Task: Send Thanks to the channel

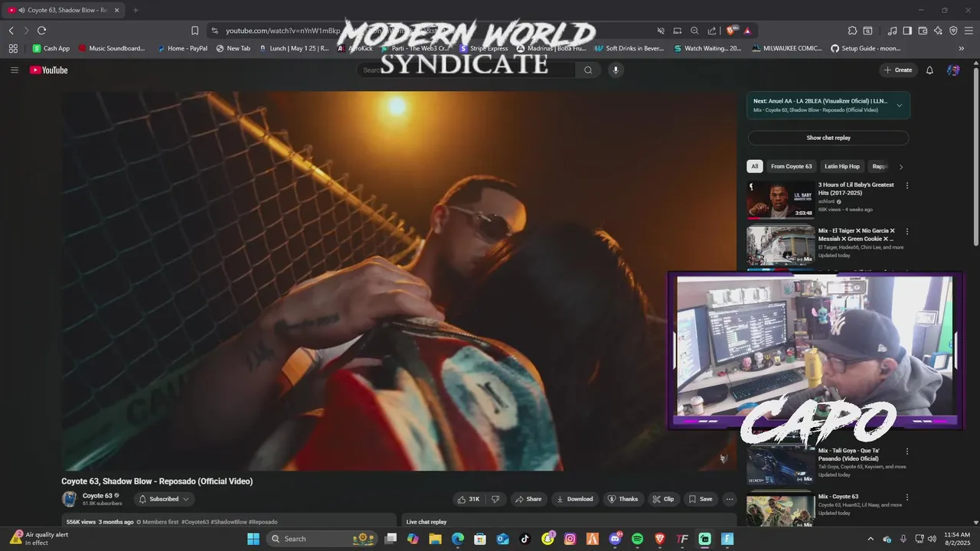Action: click(x=622, y=499)
